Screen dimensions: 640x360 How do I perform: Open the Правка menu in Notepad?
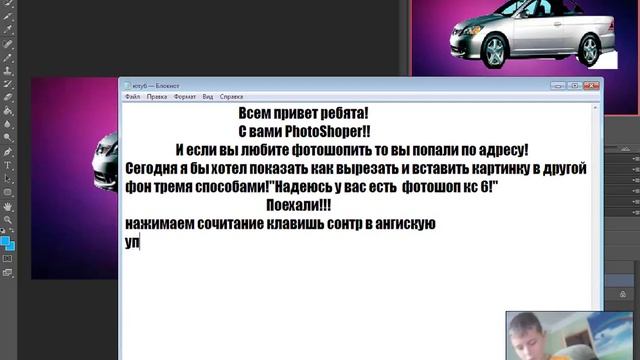pyautogui.click(x=157, y=97)
